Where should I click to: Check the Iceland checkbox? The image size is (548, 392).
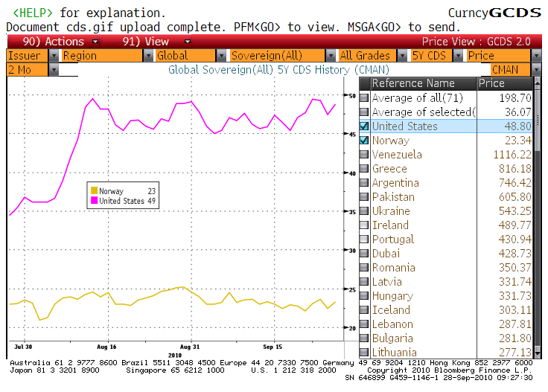(x=364, y=310)
